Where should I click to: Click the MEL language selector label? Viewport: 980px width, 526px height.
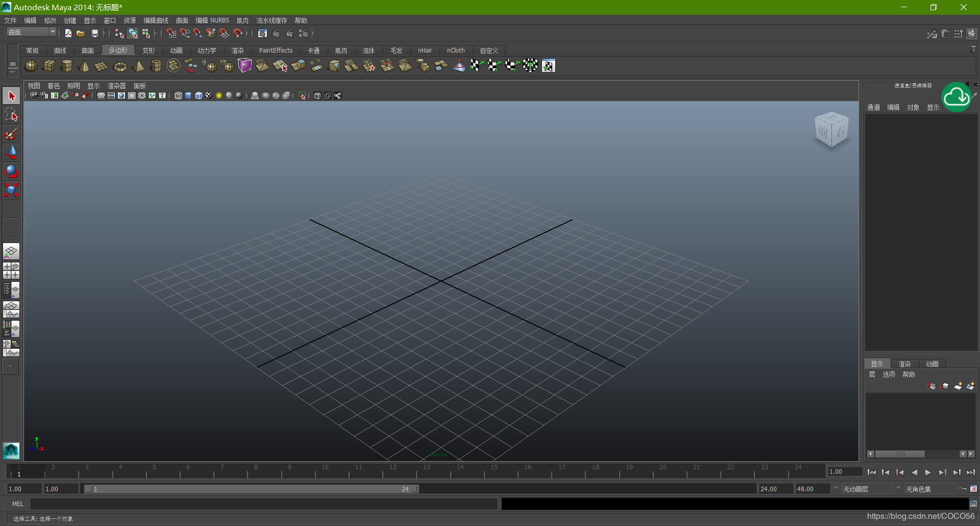pos(18,504)
